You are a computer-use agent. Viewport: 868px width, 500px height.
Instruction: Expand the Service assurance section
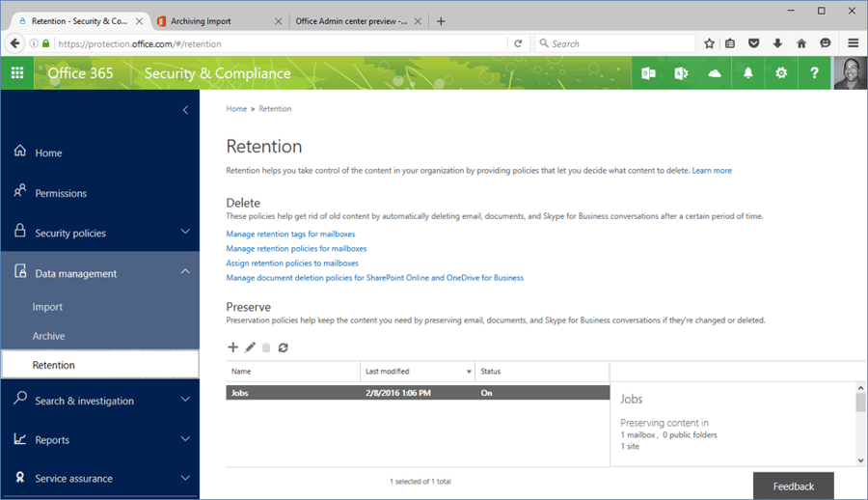(x=185, y=477)
